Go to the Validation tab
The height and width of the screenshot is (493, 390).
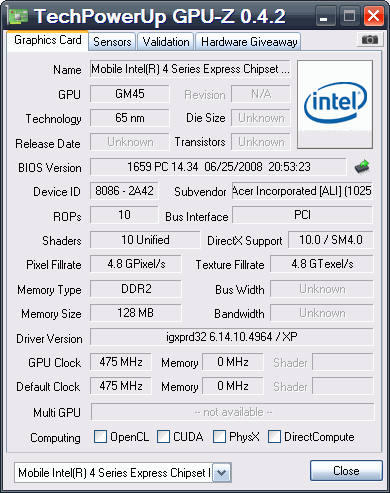166,42
